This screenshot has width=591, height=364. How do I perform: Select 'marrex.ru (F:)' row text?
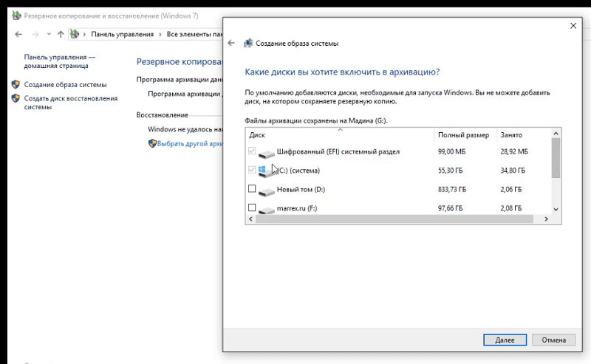(x=297, y=208)
